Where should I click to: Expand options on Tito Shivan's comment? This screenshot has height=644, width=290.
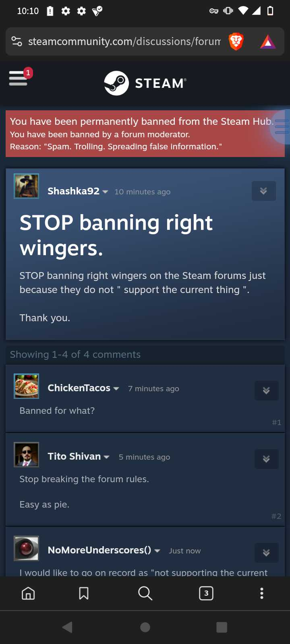click(266, 459)
